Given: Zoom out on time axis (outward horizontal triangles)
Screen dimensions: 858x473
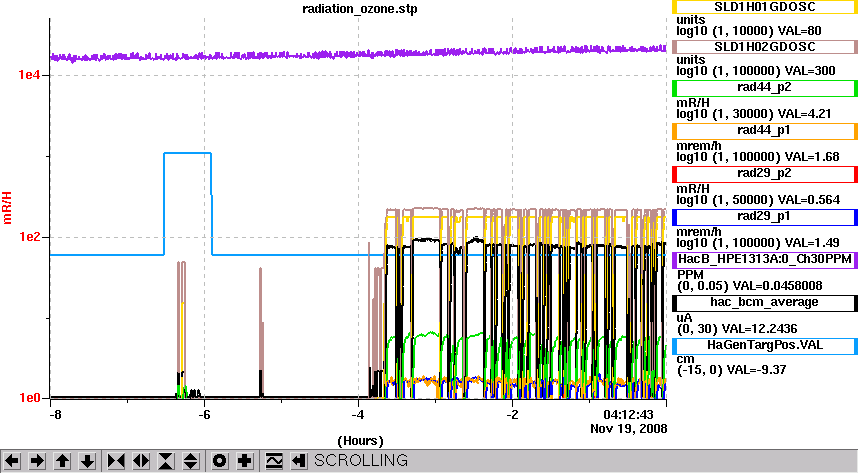Looking at the screenshot, I should click(x=141, y=461).
